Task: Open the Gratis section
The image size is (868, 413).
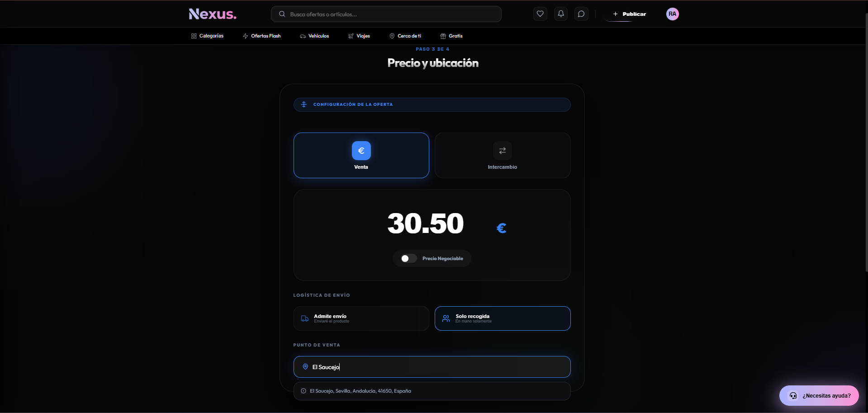Action: click(451, 36)
